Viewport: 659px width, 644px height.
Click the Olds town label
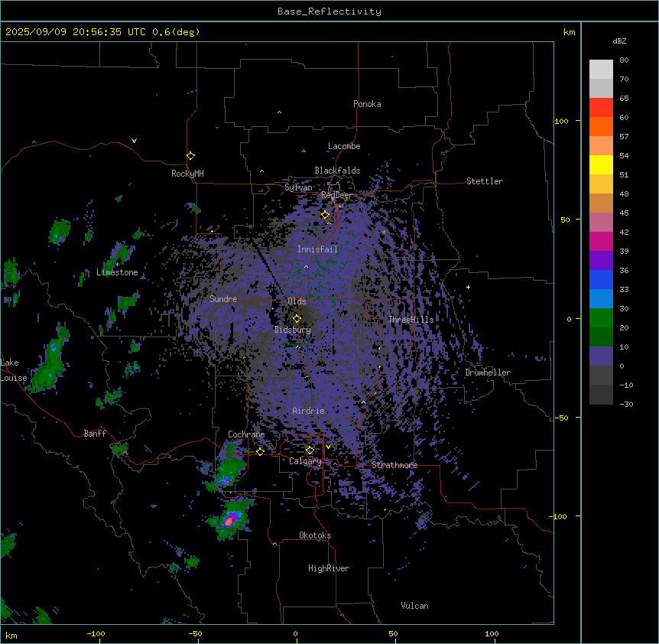point(297,301)
